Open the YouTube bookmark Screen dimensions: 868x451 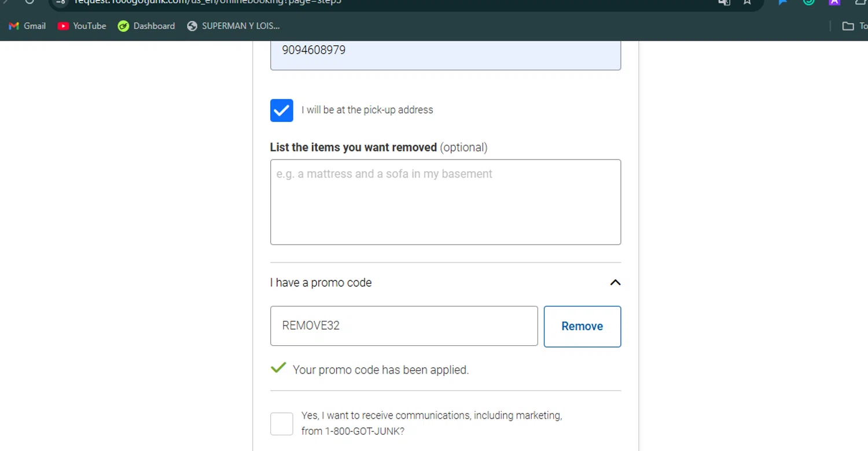pos(82,25)
